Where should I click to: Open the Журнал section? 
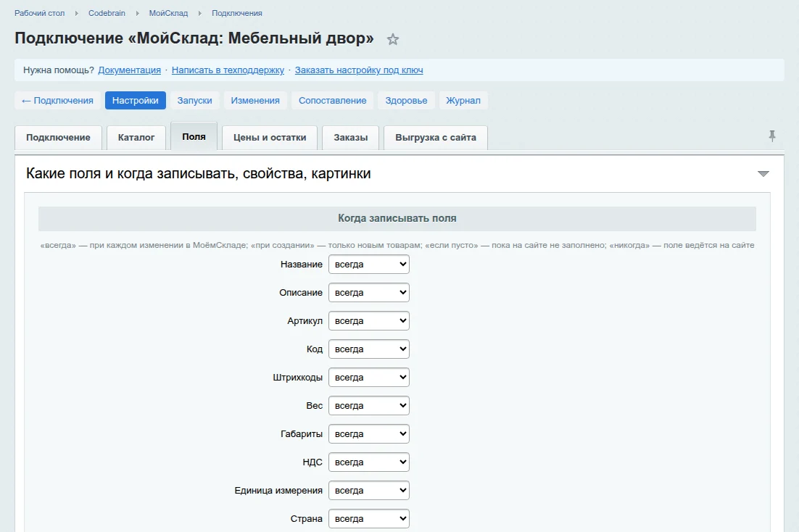(x=463, y=101)
